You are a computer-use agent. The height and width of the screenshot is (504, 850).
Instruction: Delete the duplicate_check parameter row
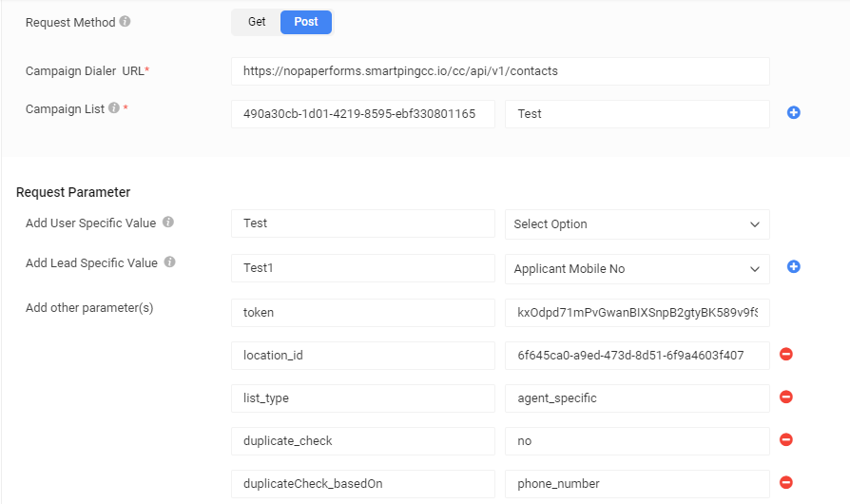coord(786,440)
